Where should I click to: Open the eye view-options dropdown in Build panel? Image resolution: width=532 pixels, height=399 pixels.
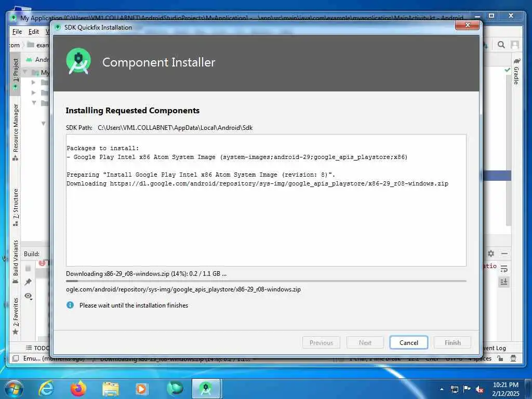click(28, 296)
